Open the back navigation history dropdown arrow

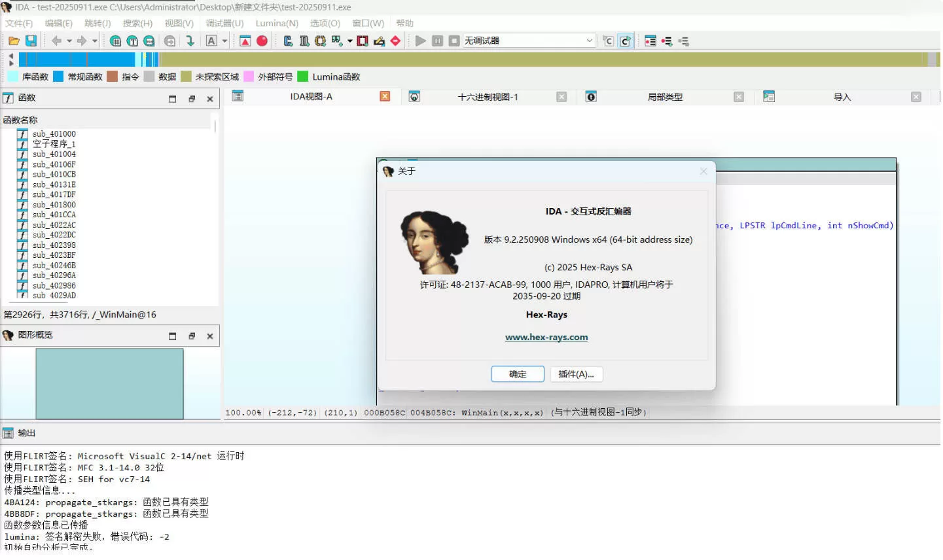coord(69,40)
